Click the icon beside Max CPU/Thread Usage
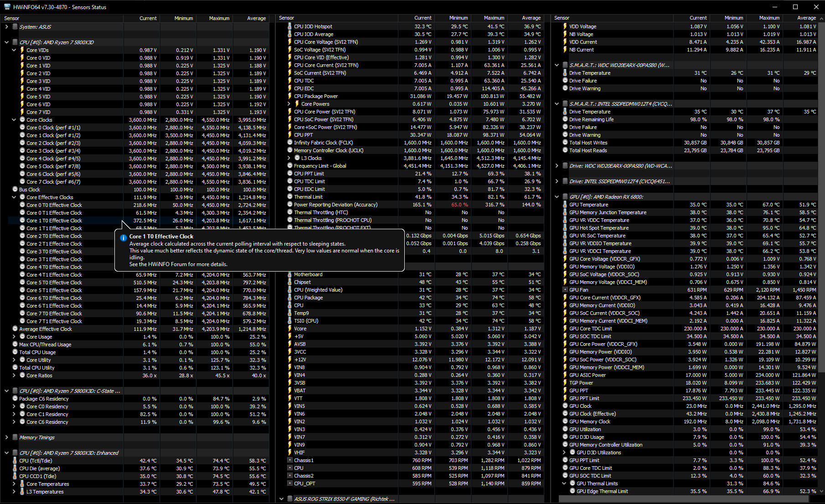825x504 pixels. (15, 345)
